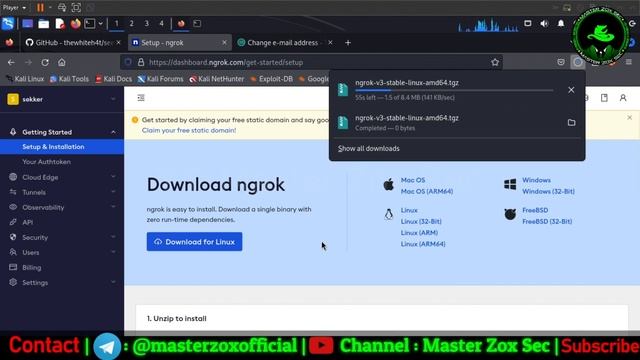640x360 pixels.
Task: Open the FreeBSD (32-Bit) download link
Action: (x=547, y=222)
